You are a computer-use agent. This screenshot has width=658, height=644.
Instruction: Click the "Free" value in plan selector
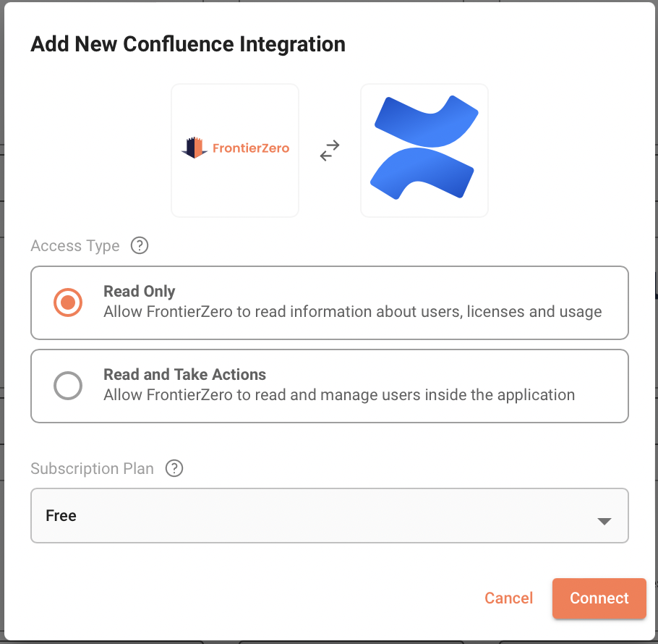pyautogui.click(x=61, y=516)
